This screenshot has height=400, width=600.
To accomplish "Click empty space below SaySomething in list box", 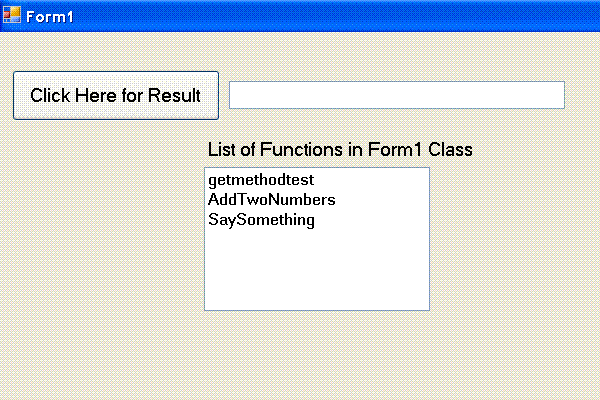I will pyautogui.click(x=317, y=270).
